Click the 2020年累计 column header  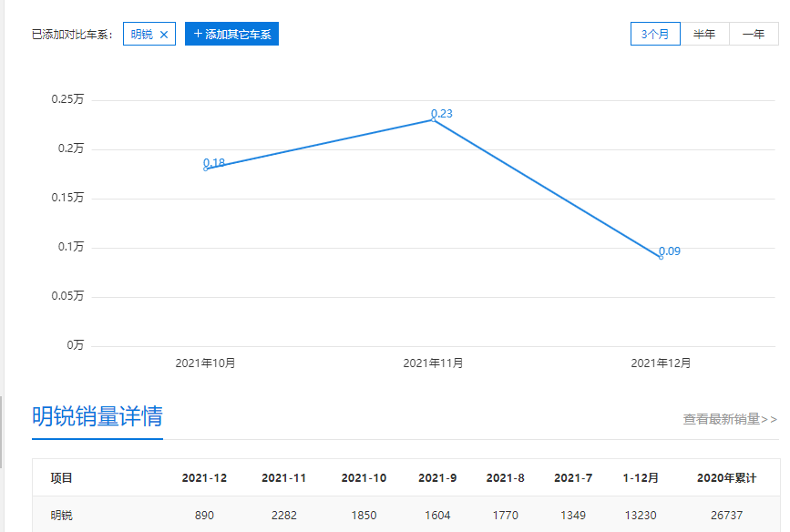pyautogui.click(x=726, y=478)
